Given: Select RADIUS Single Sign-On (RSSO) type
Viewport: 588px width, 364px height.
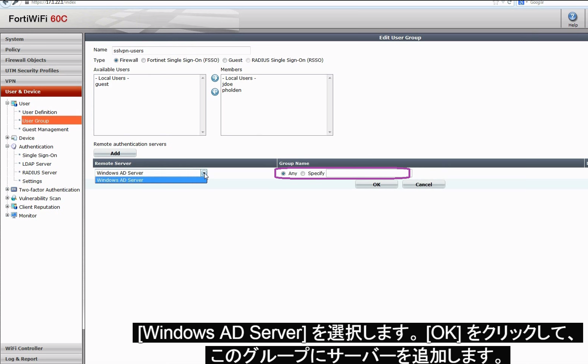Looking at the screenshot, I should (248, 60).
